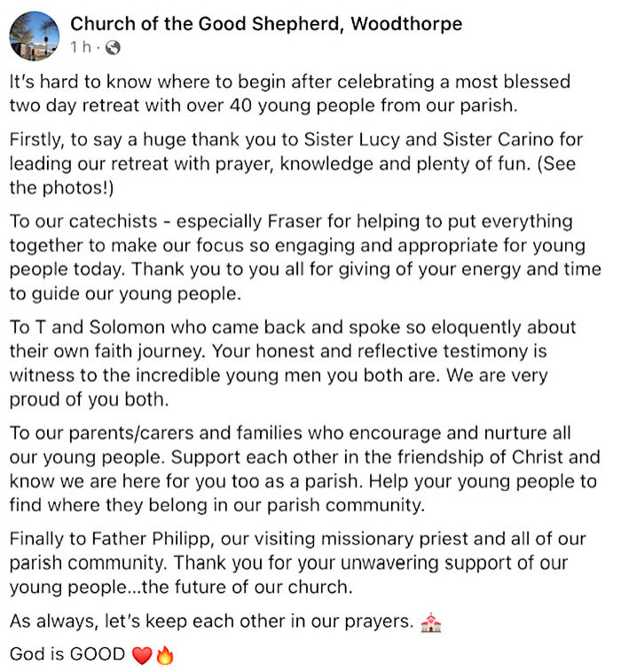Click the text (See the photos!)
621x672 pixels.
(293, 176)
